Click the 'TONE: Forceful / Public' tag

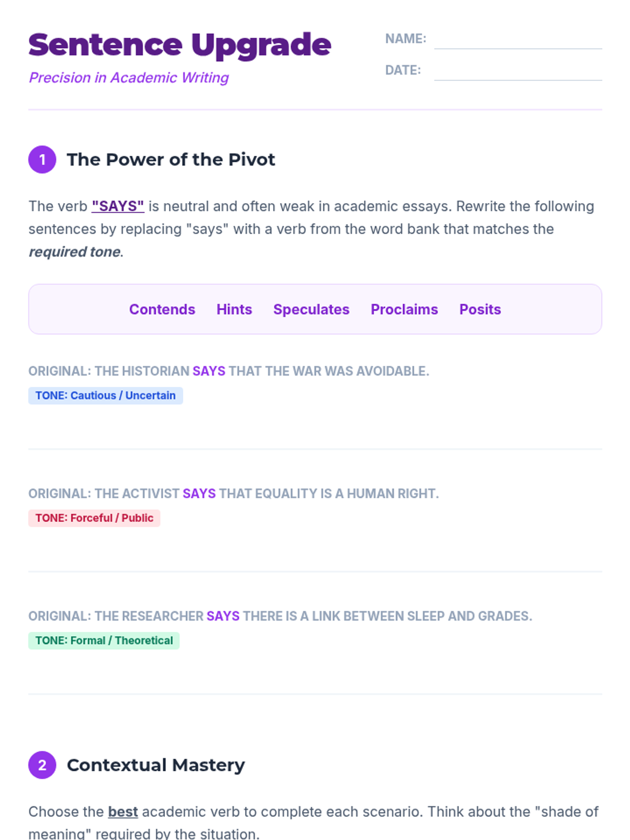click(94, 518)
